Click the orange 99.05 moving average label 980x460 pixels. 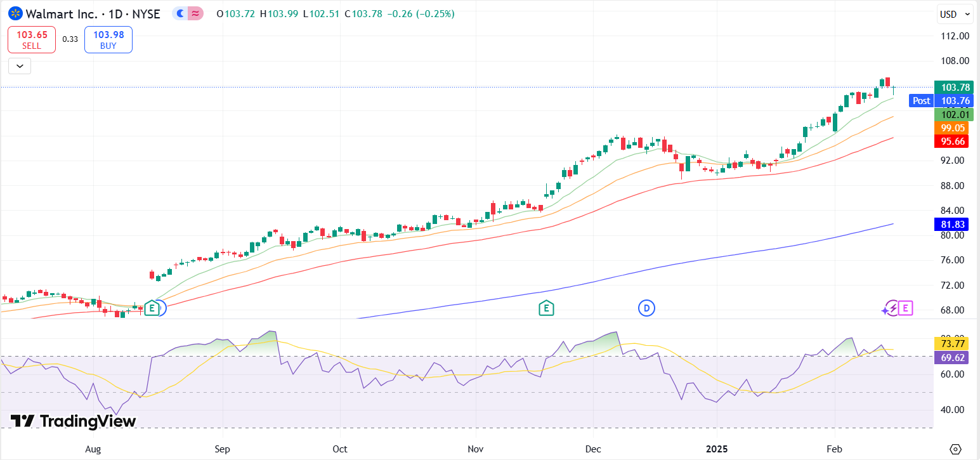[x=951, y=128]
